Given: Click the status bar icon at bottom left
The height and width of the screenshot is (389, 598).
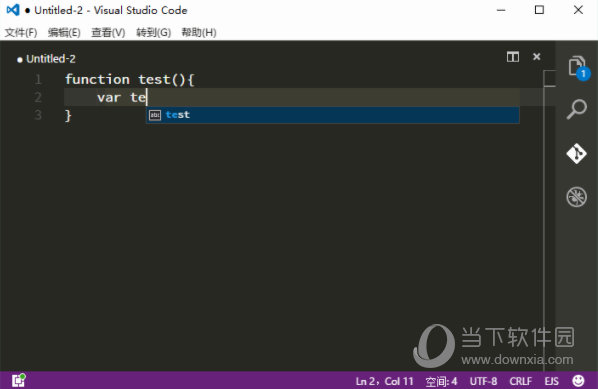Looking at the screenshot, I should 18,380.
